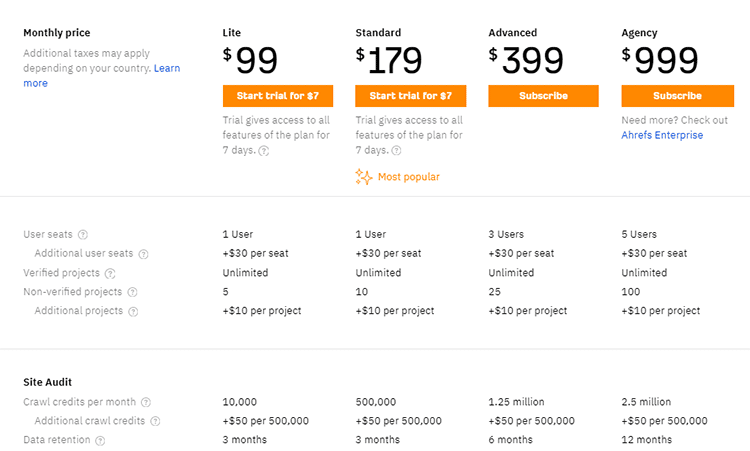The width and height of the screenshot is (750, 451).
Task: Click help icon beside Crawl credits per month
Action: click(146, 402)
